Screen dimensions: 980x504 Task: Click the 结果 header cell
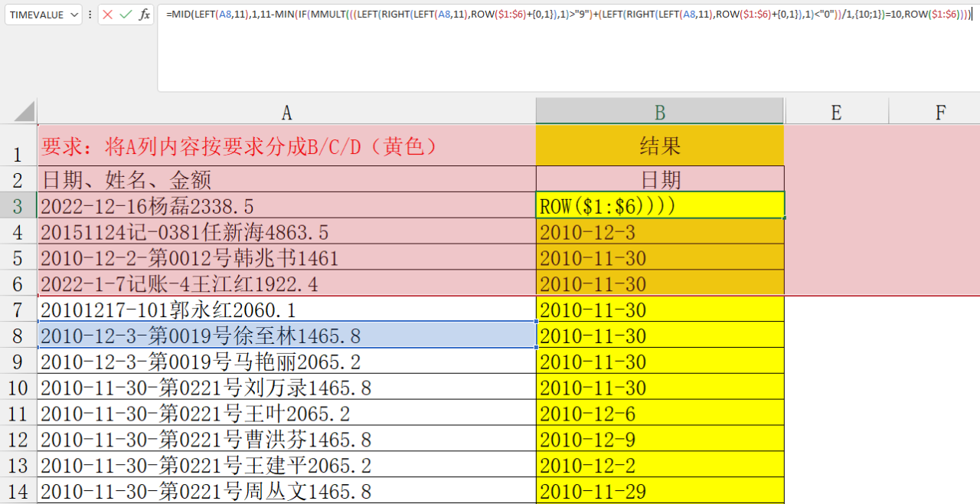(660, 145)
